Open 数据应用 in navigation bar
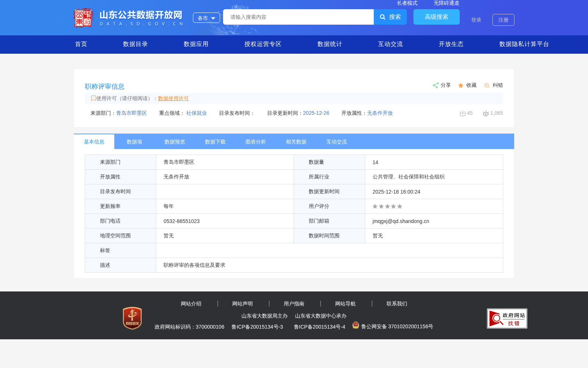Screen dimensions: 588x368 click(196, 44)
